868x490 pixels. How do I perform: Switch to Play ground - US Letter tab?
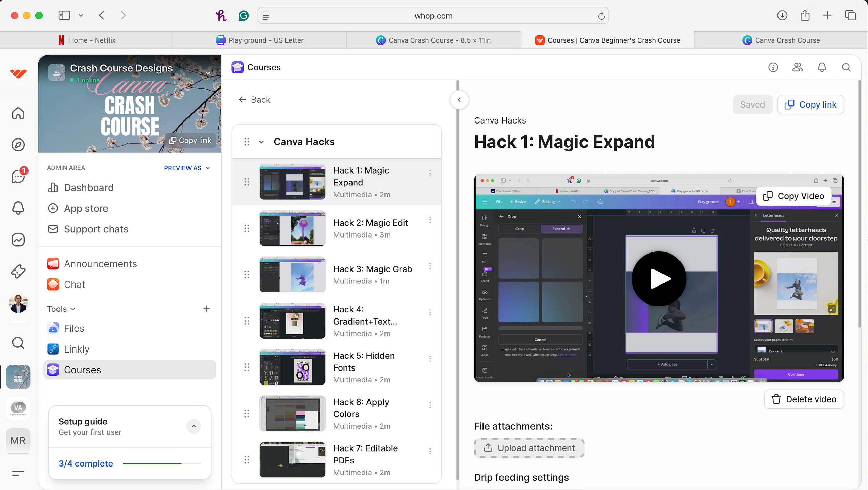click(x=260, y=40)
